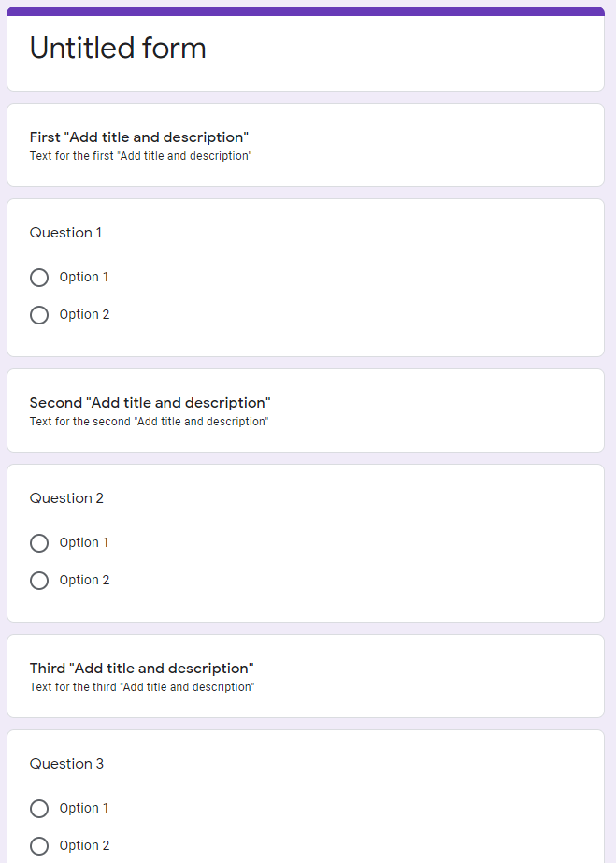The image size is (616, 863).
Task: Click the 'Question 3' title text
Action: (x=66, y=764)
